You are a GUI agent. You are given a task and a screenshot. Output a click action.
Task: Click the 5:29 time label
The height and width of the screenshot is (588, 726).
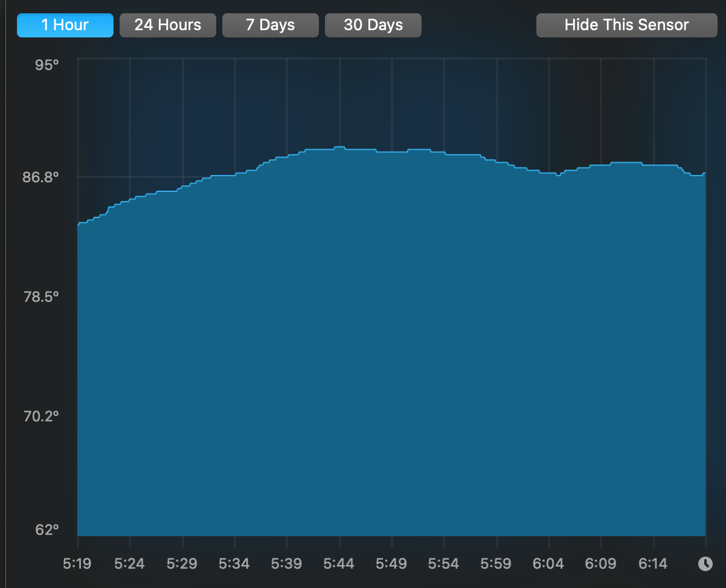click(182, 564)
